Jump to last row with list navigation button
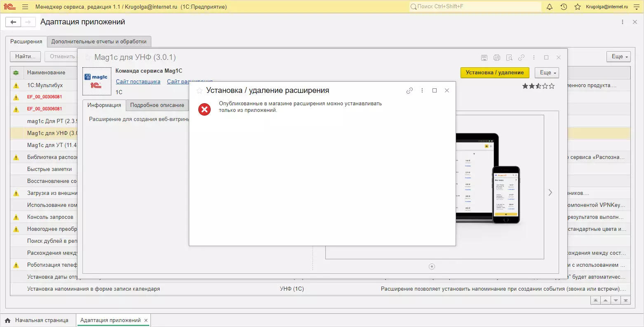Image resolution: width=644 pixels, height=327 pixels. [x=626, y=301]
